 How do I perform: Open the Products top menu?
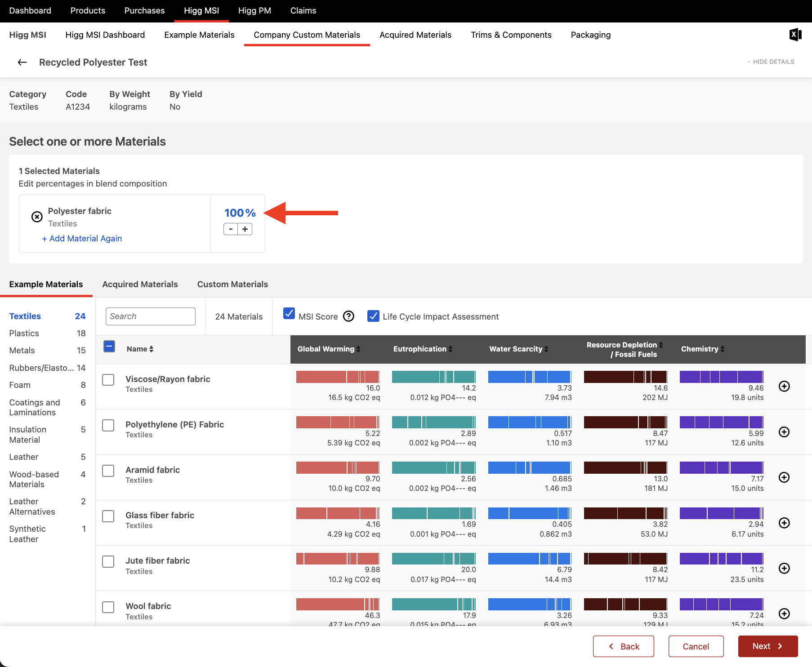pos(88,10)
